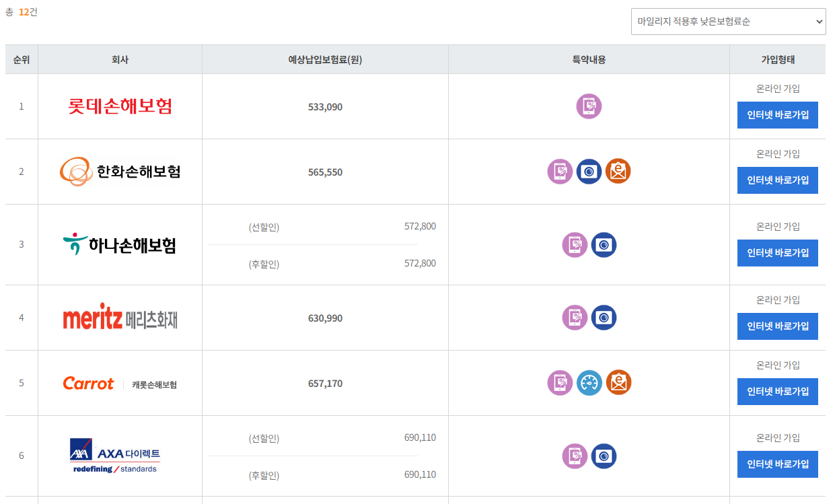The height and width of the screenshot is (504, 837).
Task: Click 인터넷 바로가입 button for AXA 다이렉트
Action: [x=778, y=464]
